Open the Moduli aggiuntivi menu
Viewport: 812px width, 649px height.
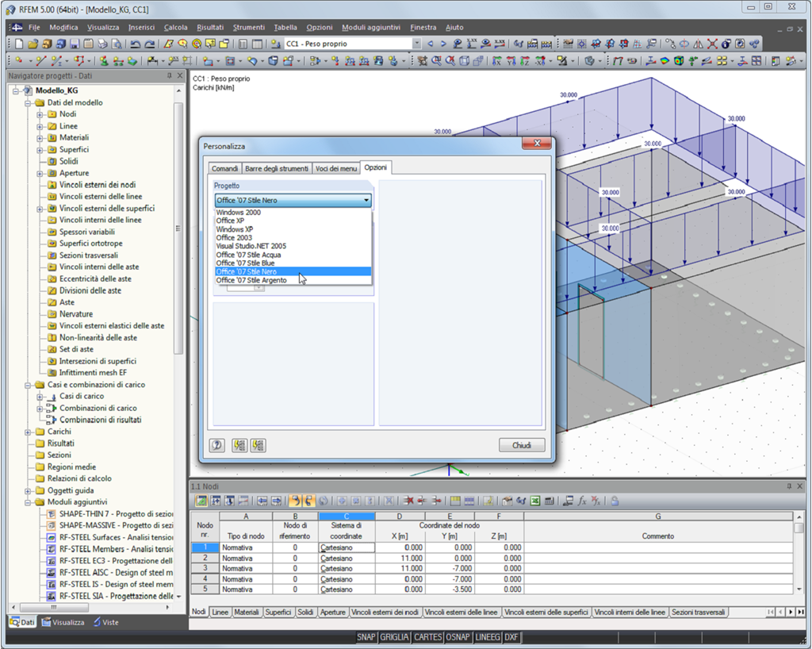(x=371, y=28)
